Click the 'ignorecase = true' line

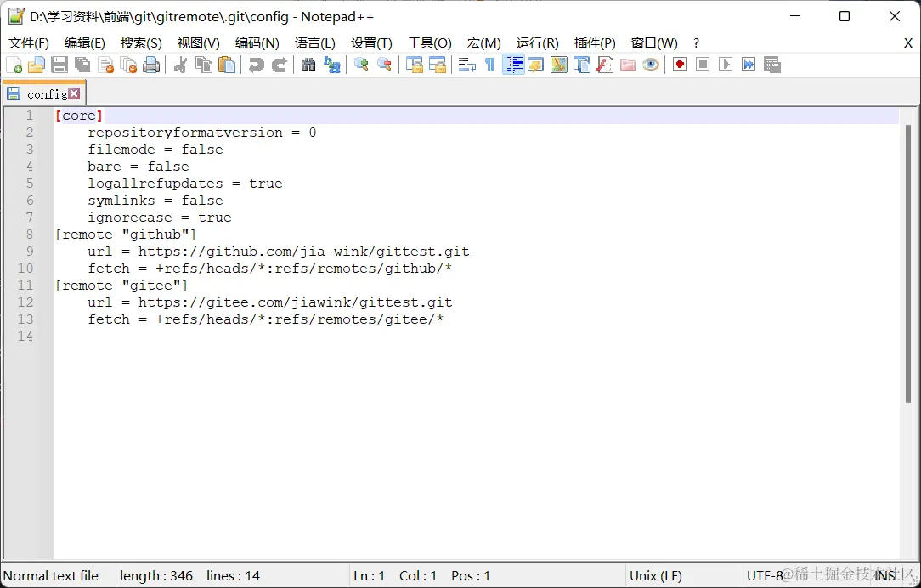coord(160,218)
